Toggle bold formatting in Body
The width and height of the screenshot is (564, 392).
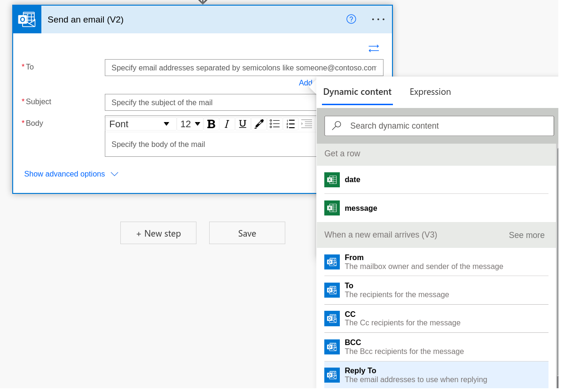click(211, 124)
